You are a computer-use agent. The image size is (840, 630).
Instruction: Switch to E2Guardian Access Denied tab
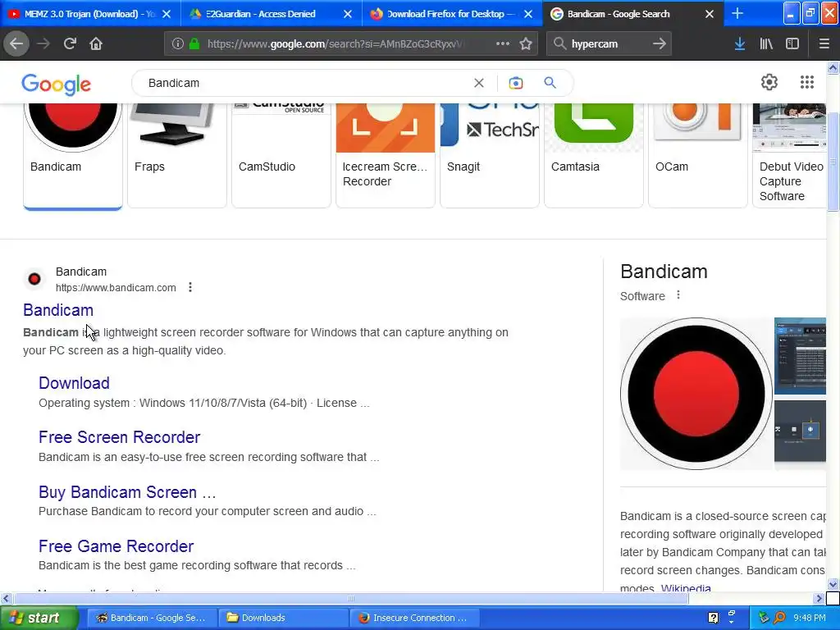point(261,14)
